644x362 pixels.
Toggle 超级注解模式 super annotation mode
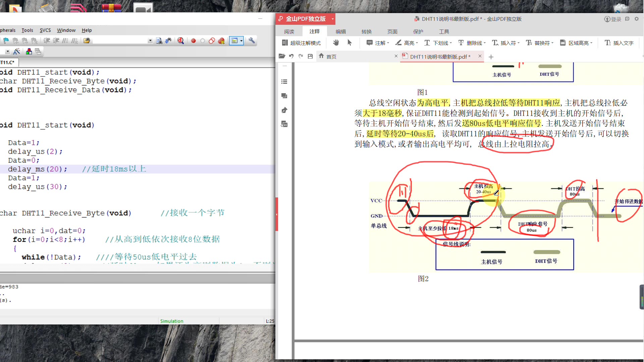(301, 43)
